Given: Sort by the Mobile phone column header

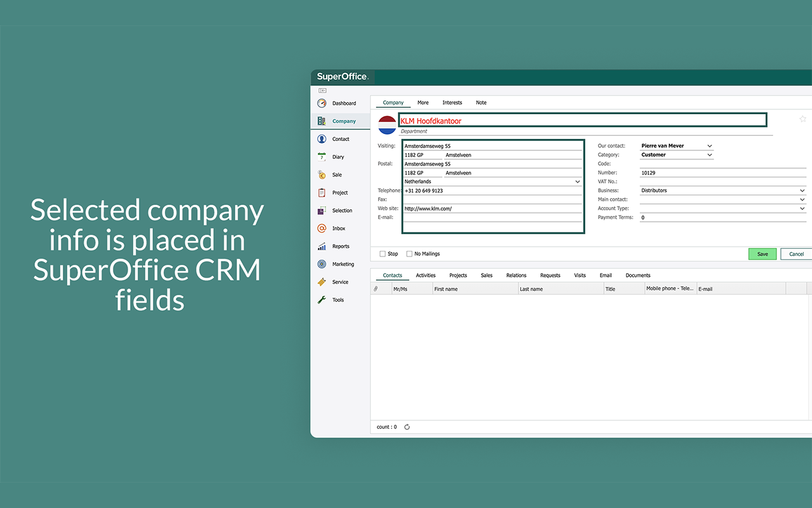Looking at the screenshot, I should (x=670, y=288).
